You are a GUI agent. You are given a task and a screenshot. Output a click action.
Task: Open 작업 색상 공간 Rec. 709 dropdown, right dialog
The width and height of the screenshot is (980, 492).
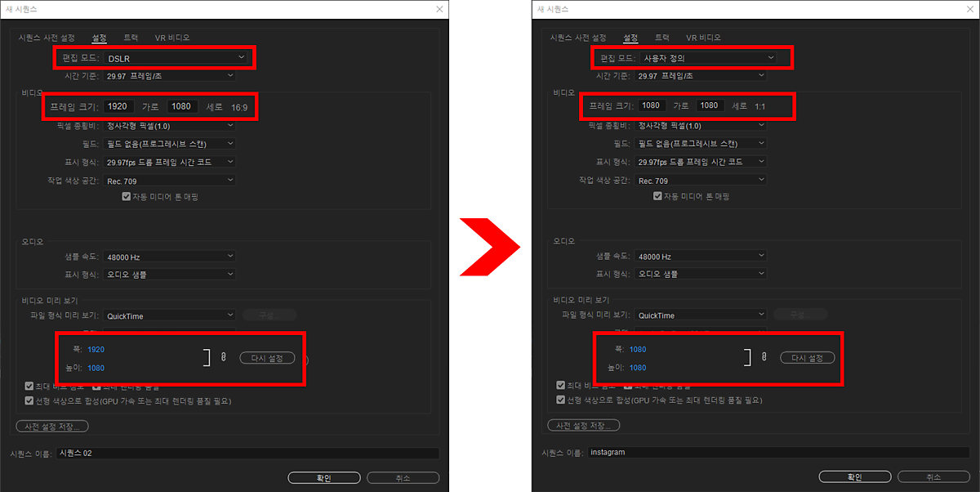701,180
